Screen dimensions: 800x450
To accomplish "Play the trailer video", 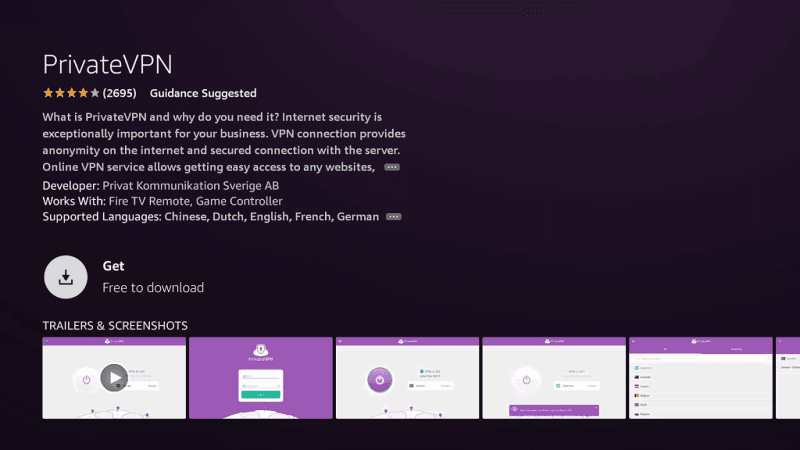I will coord(114,378).
